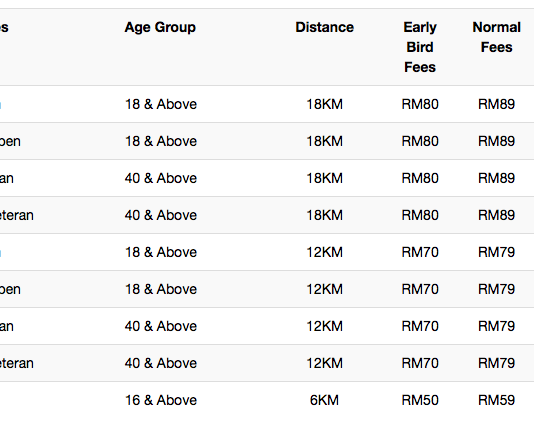Screen dimensions: 534x424
Task: Select 40 & Above in the third 18KM row
Action: tap(161, 178)
